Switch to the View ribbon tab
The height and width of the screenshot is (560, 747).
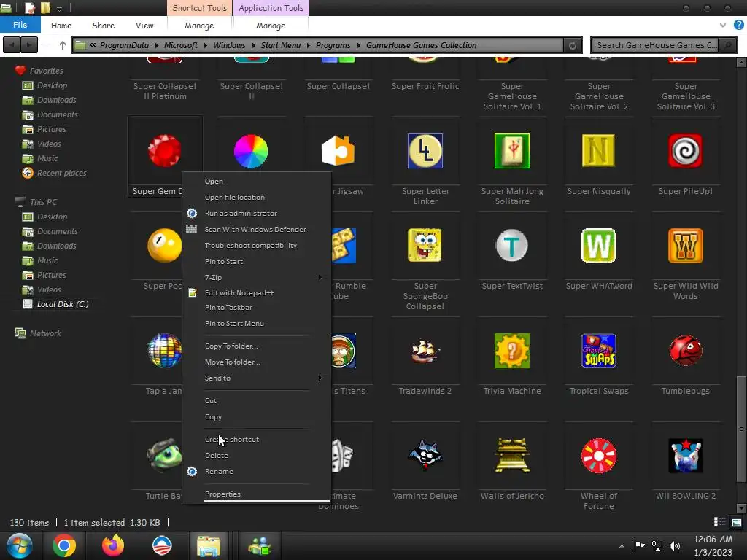(x=144, y=26)
